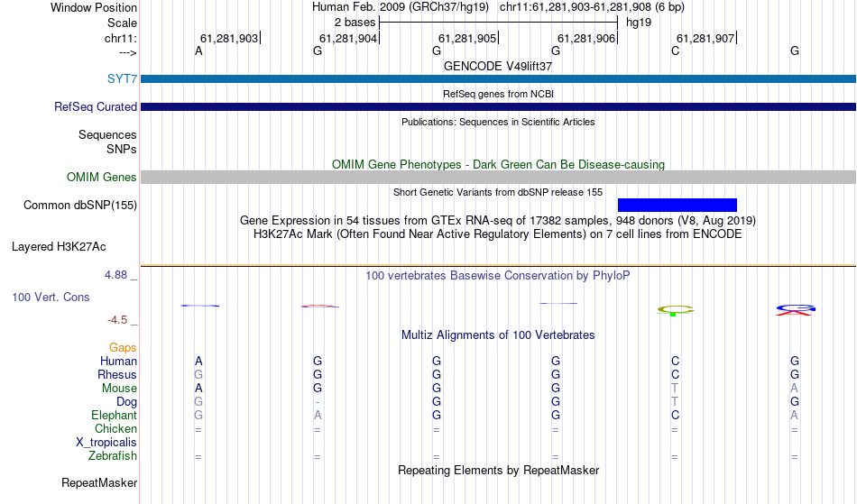Click the X_tropicalis species row label
This screenshot has width=857, height=504.
coord(106,443)
